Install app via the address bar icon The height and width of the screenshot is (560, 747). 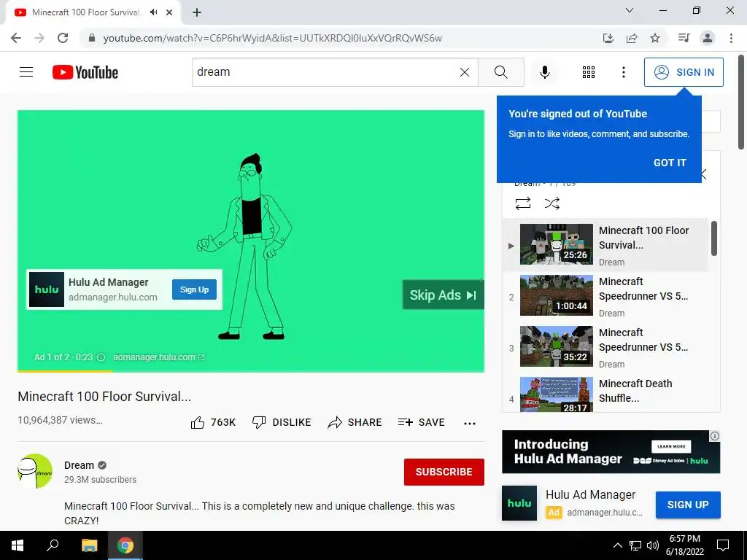[x=608, y=38]
